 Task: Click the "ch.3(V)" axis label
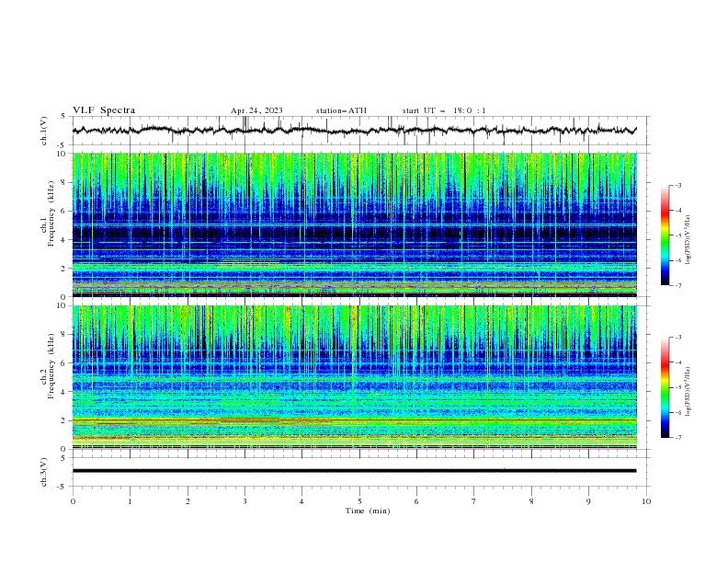pyautogui.click(x=44, y=472)
